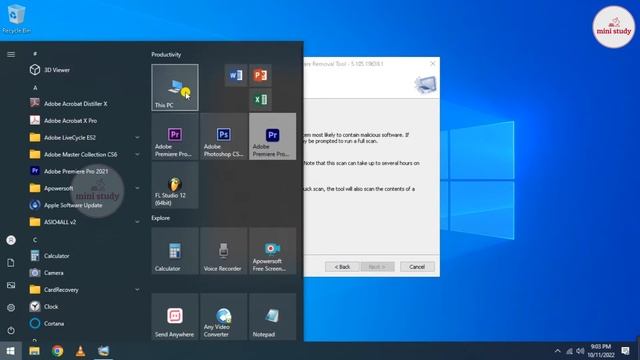The height and width of the screenshot is (360, 640).
Task: Open the Apowersoft Free Screen tile
Action: coord(273,251)
